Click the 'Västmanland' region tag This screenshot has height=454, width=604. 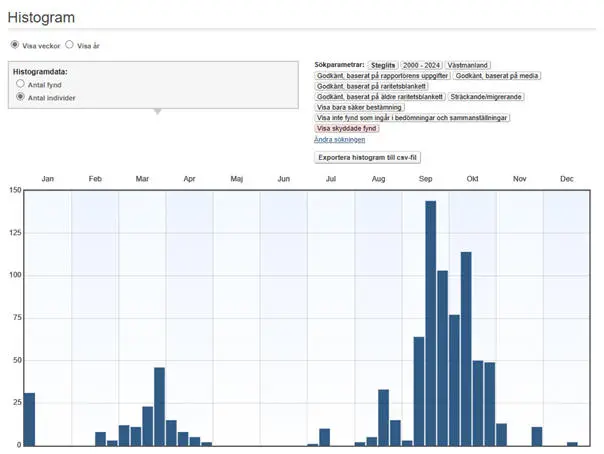pos(468,65)
